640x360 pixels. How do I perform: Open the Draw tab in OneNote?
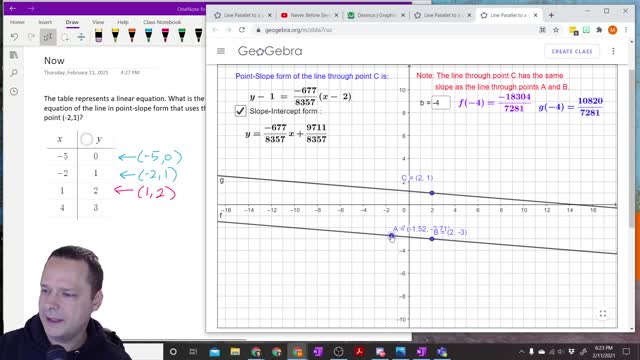pyautogui.click(x=72, y=22)
